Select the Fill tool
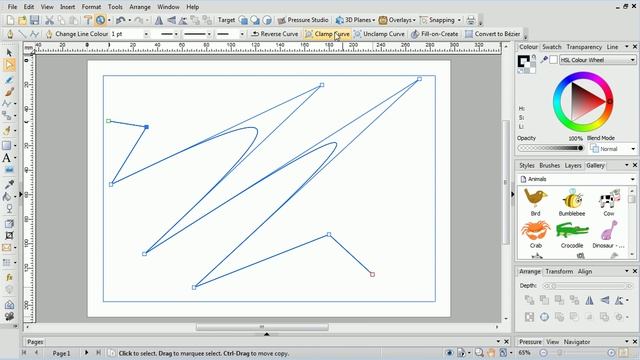Screen dimensions: 640x360 [x=7, y=197]
